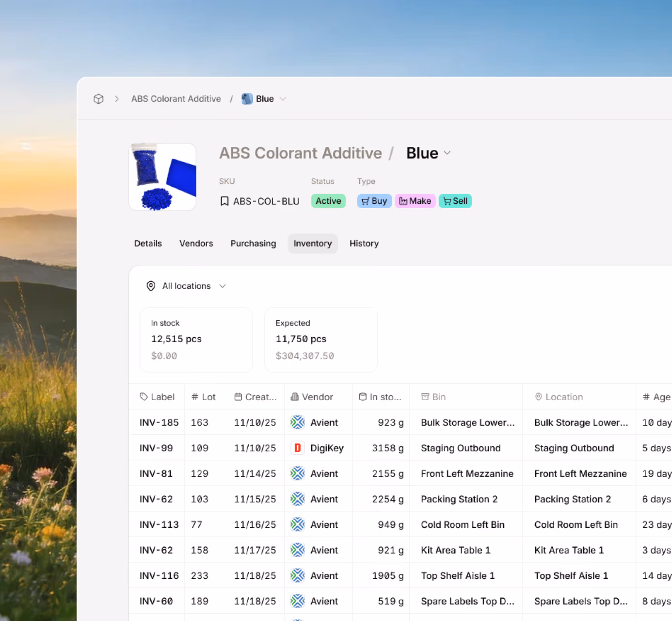Screen dimensions: 672x621
Task: Click the Blue variant thumbnail in breadcrumb
Action: pos(247,99)
